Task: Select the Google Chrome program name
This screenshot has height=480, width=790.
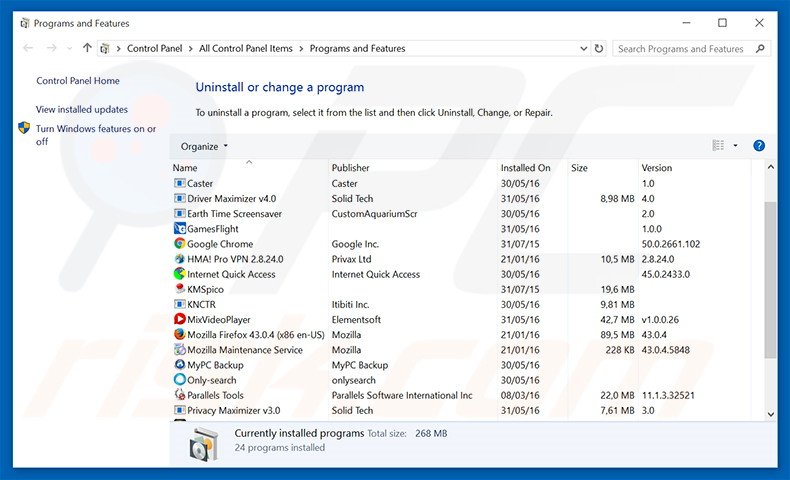Action: tap(220, 244)
